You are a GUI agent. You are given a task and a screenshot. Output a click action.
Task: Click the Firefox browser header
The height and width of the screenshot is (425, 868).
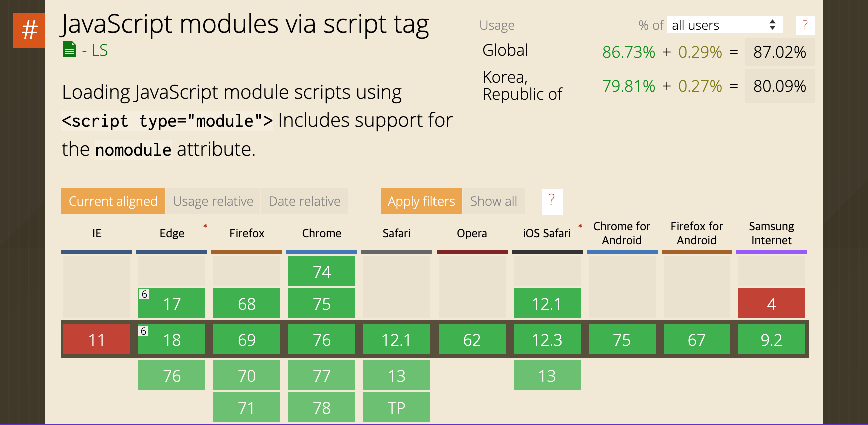coord(247,233)
